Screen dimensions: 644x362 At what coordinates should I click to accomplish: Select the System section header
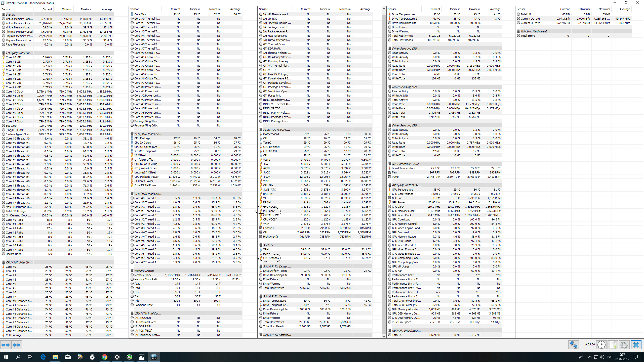click(11, 15)
